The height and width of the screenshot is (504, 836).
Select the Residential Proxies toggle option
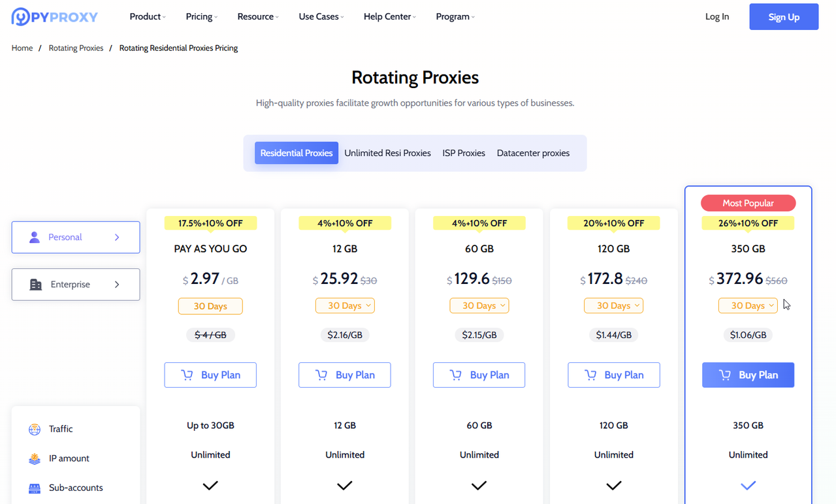coord(297,152)
